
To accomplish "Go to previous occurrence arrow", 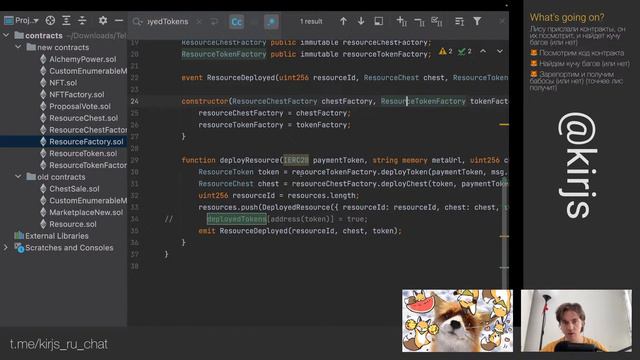I will pos(343,21).
